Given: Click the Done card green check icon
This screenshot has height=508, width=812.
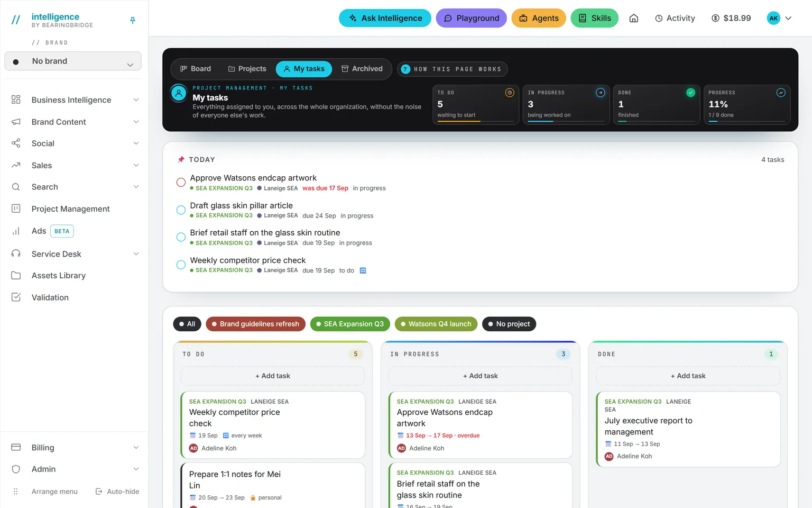Looking at the screenshot, I should click(x=690, y=93).
